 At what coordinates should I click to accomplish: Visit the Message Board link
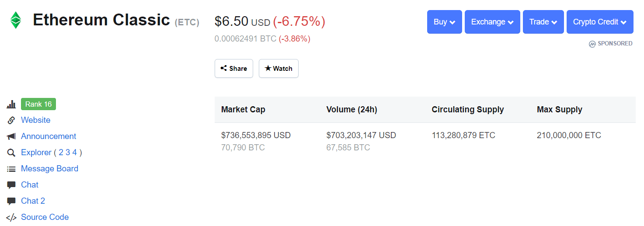[49, 169]
